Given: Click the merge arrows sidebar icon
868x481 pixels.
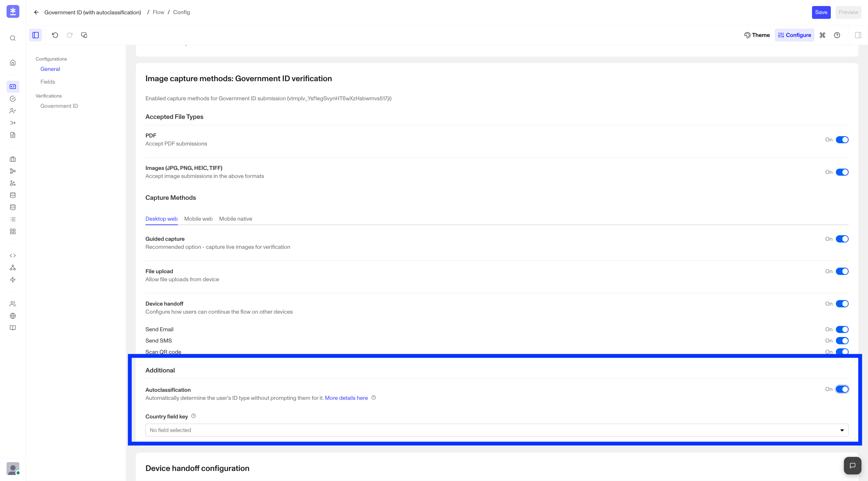Looking at the screenshot, I should [x=13, y=123].
